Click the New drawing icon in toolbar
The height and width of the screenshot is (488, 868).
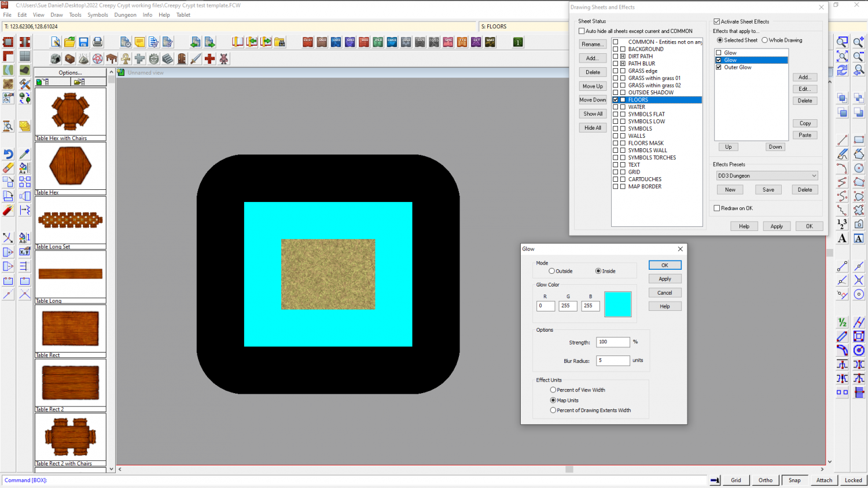(x=56, y=42)
